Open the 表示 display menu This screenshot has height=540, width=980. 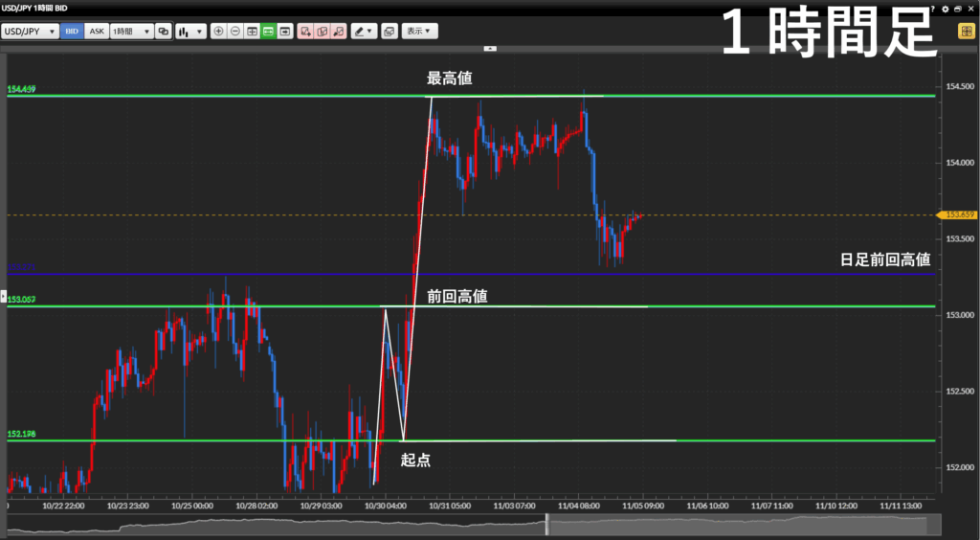pos(419,31)
